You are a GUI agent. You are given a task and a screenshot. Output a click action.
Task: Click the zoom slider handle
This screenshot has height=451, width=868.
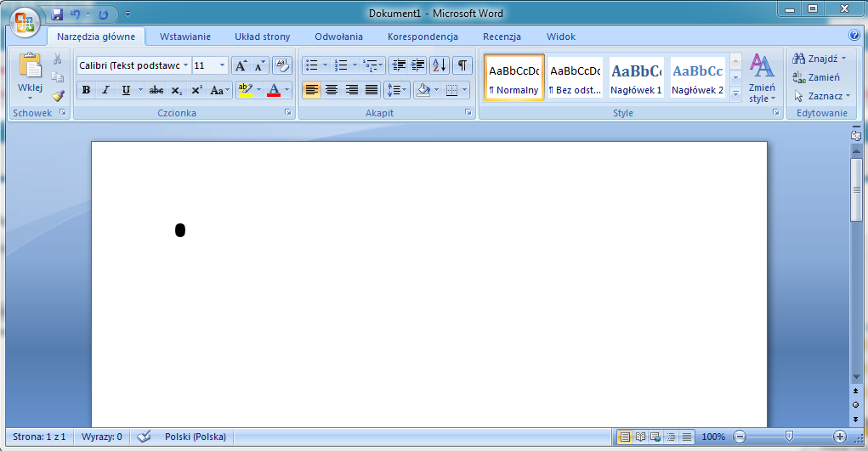click(789, 437)
